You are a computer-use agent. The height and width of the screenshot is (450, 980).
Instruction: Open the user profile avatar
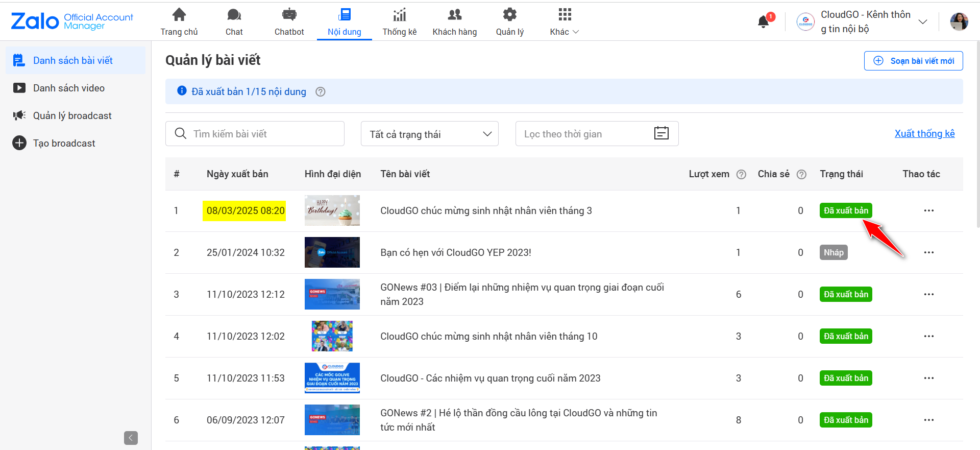pos(959,21)
